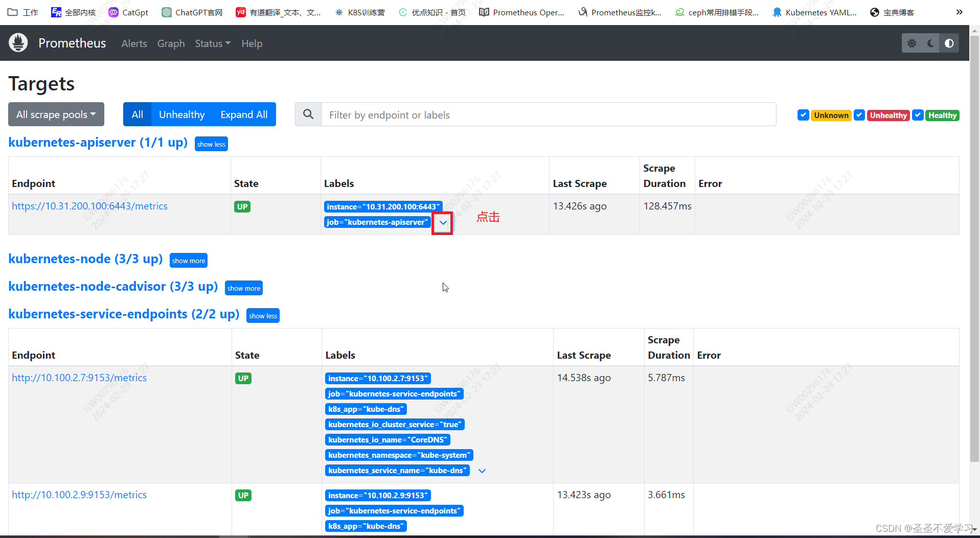Click the green Healthy badge

942,115
